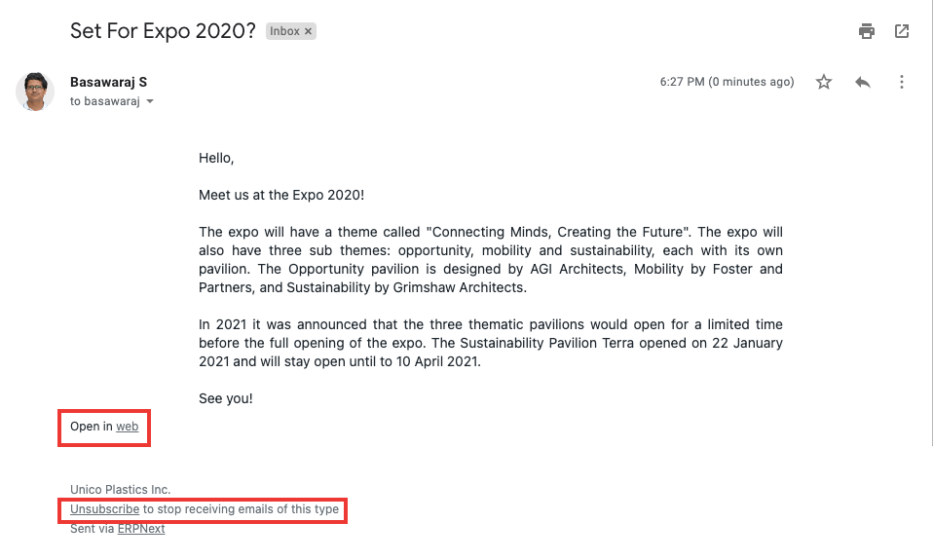Viewport: 933px width, 560px height.
Task: Open the three-dot More options menu
Action: coord(902,82)
